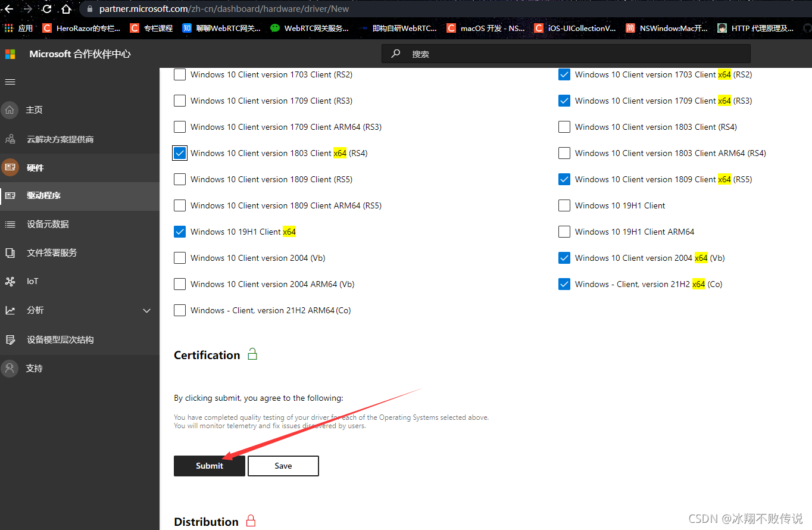812x530 pixels.
Task: Open the WebRTC网关服务 bookmark
Action: (x=310, y=28)
